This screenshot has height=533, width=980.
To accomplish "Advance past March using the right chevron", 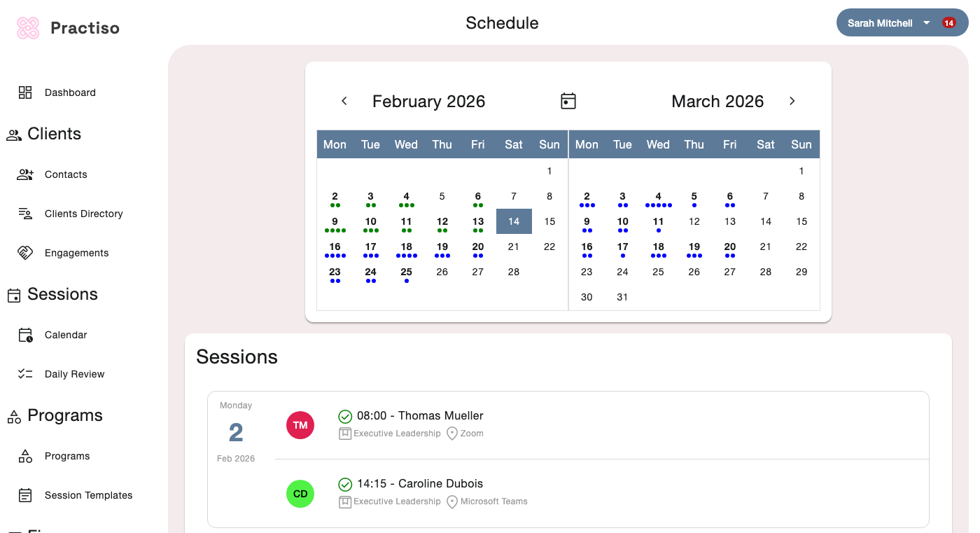I will pos(792,101).
